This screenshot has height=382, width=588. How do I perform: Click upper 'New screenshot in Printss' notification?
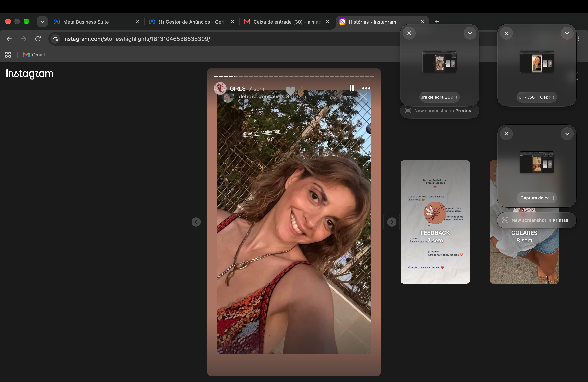[x=439, y=111]
